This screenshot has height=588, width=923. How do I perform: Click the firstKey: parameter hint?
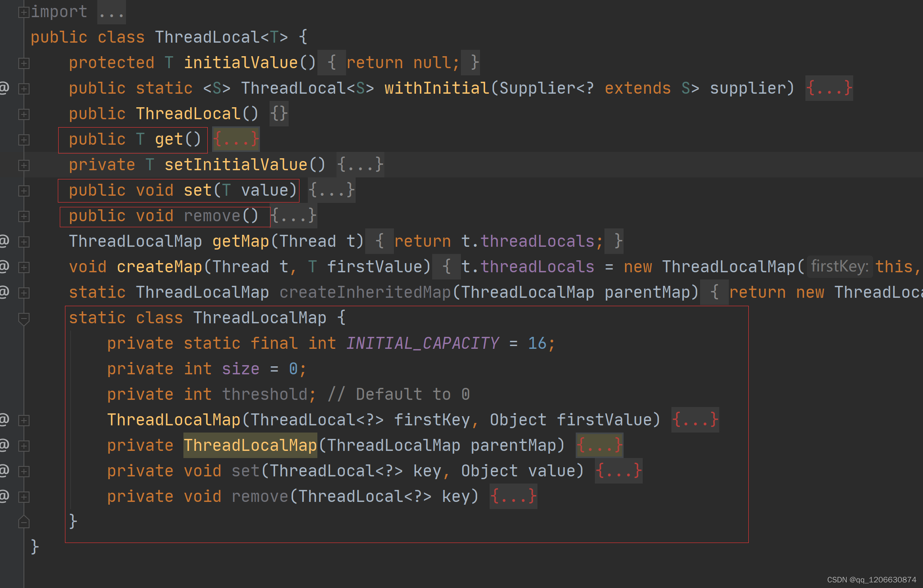pyautogui.click(x=840, y=266)
